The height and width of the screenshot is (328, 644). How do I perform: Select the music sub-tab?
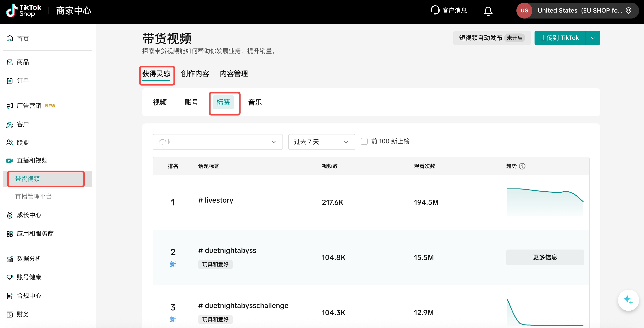[x=255, y=102]
